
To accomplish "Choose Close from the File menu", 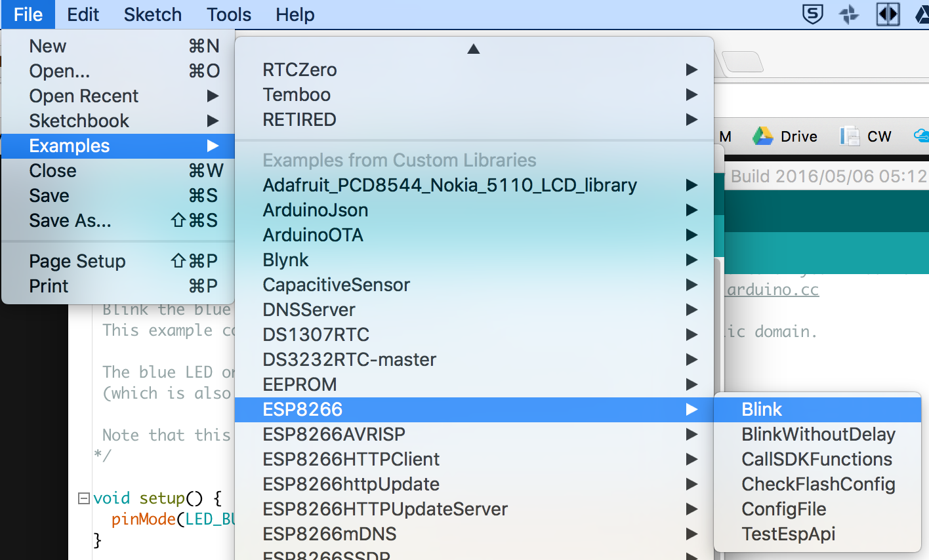I will pyautogui.click(x=118, y=170).
